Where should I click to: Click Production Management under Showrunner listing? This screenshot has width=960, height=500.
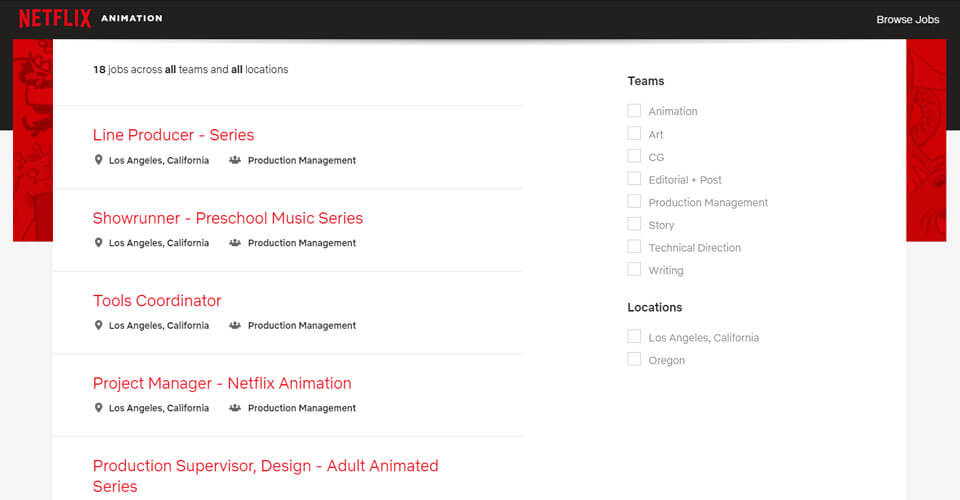point(302,243)
